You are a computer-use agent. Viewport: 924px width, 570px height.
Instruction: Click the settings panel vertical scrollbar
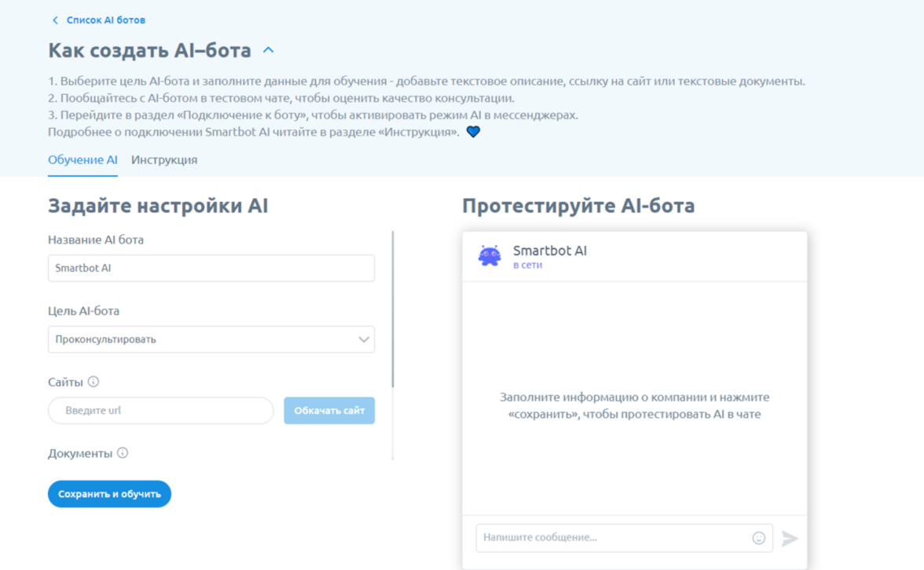393,309
